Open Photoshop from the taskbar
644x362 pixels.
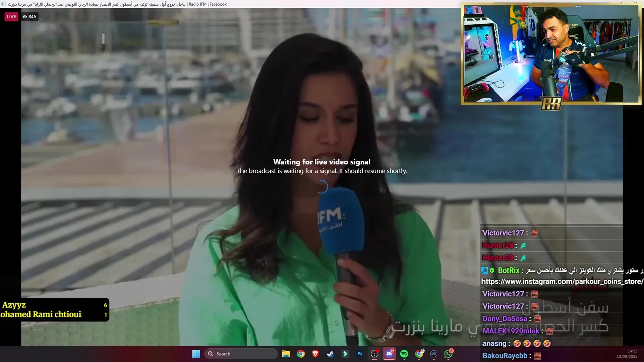point(360,354)
